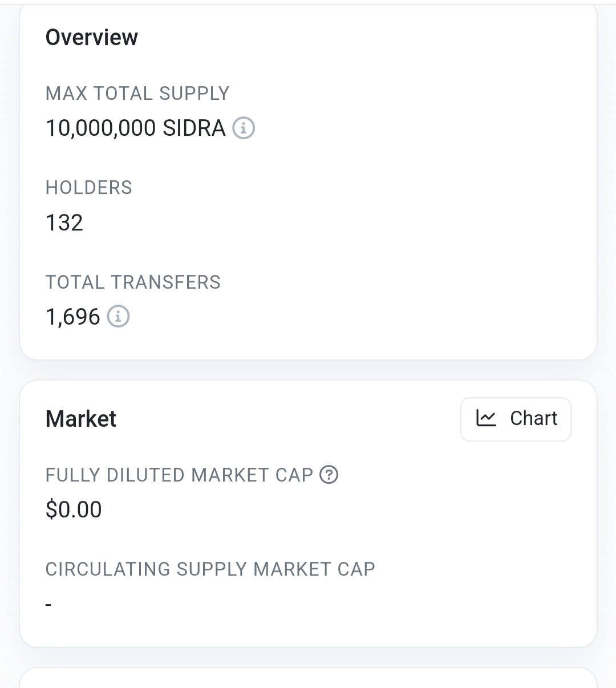
Task: Click the question mark icon beside Fully Diluted Market Cap
Action: (x=329, y=475)
